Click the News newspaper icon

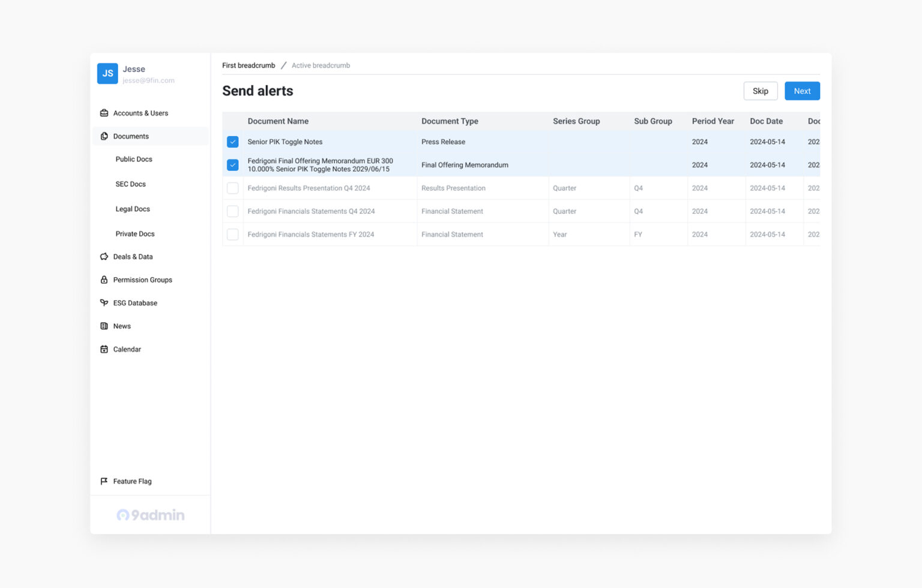click(x=104, y=326)
